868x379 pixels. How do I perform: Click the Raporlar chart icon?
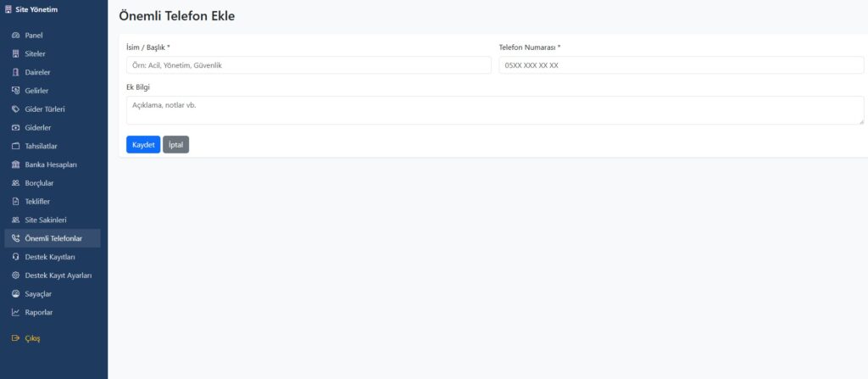15,312
